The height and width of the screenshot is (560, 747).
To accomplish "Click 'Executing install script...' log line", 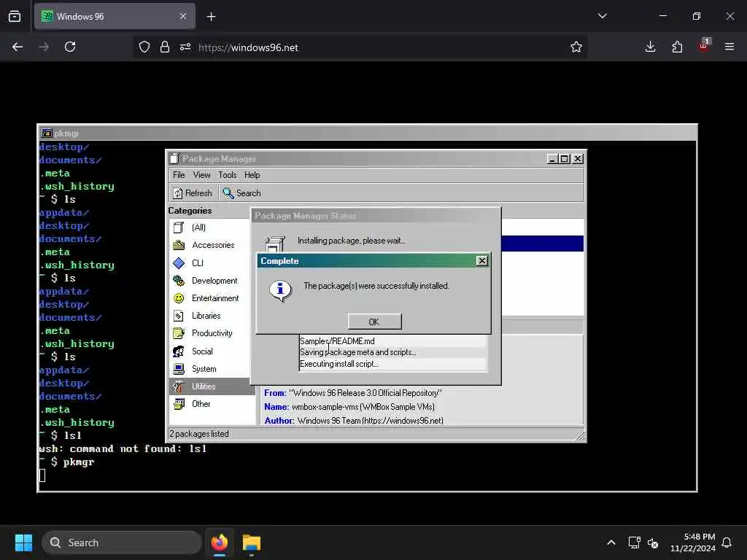I will coord(339,364).
